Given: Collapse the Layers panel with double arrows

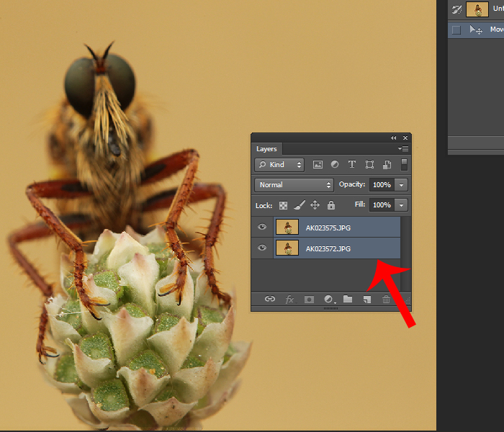Looking at the screenshot, I should [394, 138].
